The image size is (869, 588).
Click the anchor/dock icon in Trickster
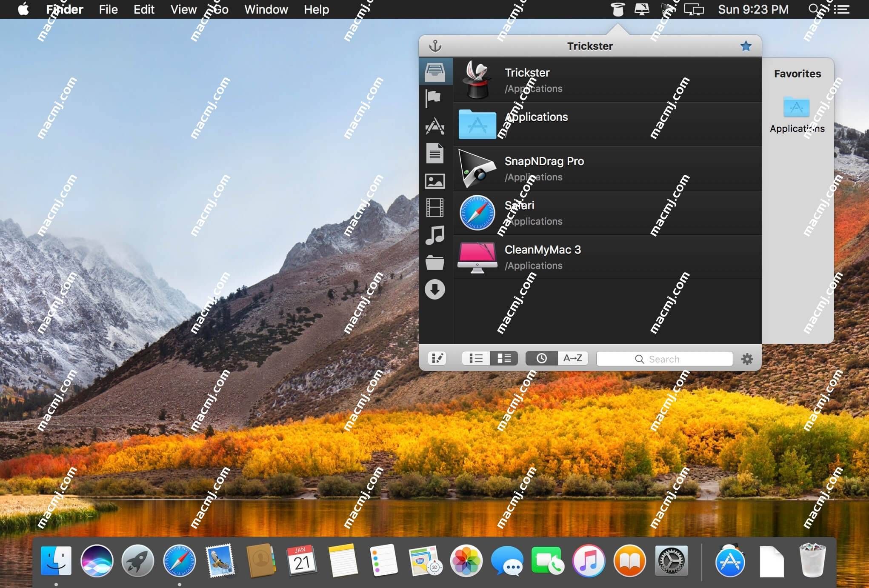434,46
